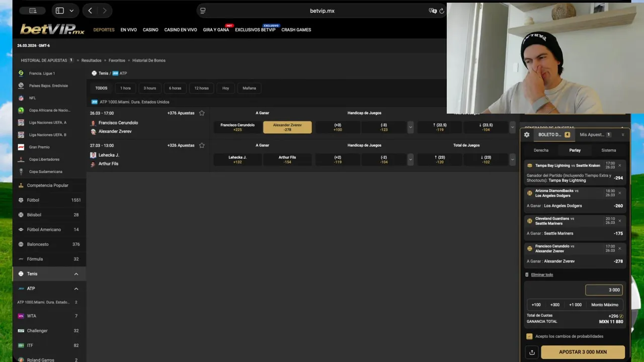644x362 pixels.
Task: Select handicap (+3) +100 odds
Action: (x=338, y=127)
